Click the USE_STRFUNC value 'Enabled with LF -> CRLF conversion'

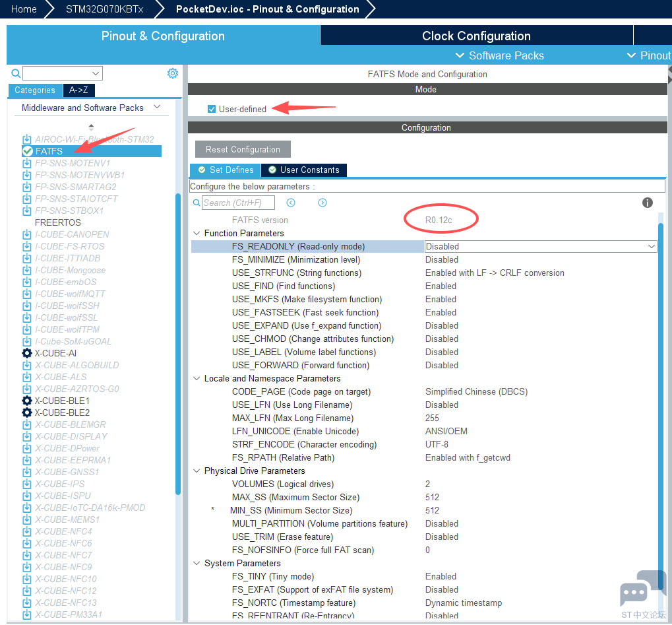[495, 273]
